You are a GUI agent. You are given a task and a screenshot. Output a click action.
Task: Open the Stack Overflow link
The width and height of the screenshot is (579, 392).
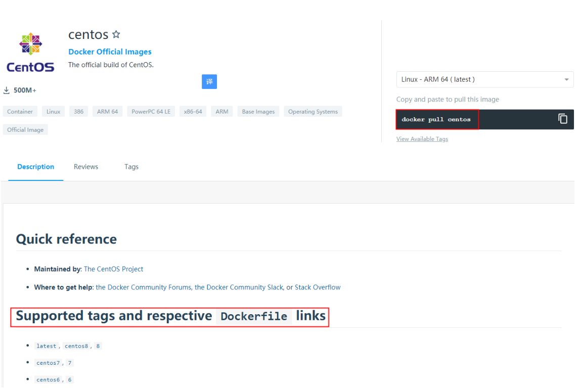(318, 287)
